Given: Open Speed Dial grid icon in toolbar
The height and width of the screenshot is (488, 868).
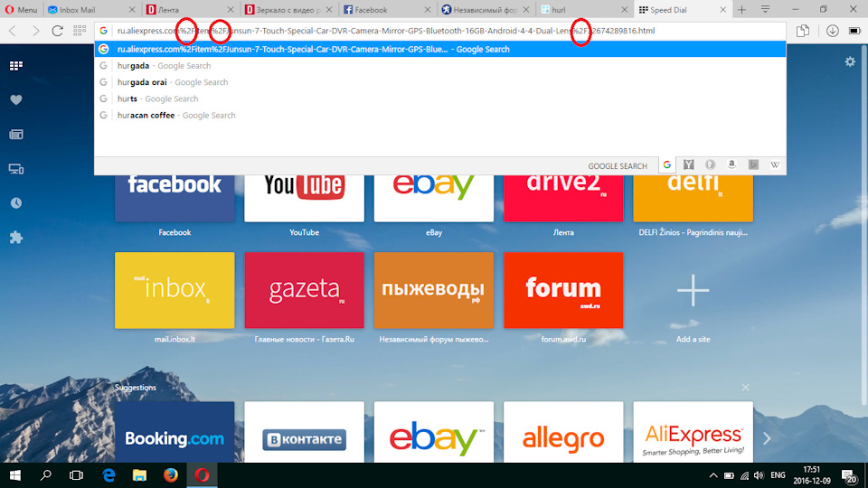Looking at the screenshot, I should tap(80, 31).
